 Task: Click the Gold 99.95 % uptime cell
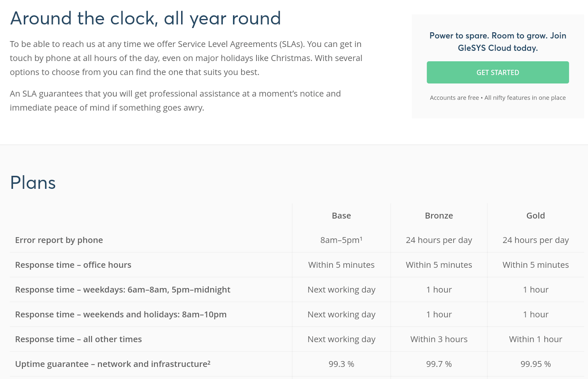(x=535, y=364)
